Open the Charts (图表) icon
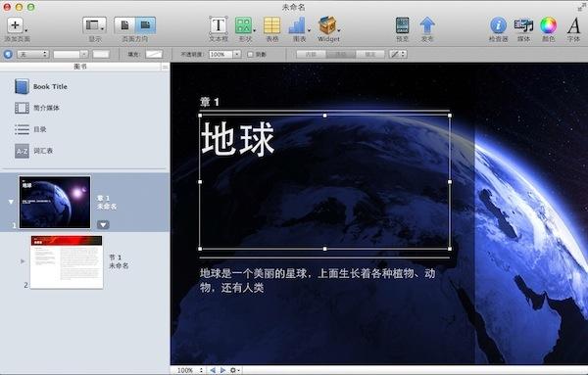 297,25
